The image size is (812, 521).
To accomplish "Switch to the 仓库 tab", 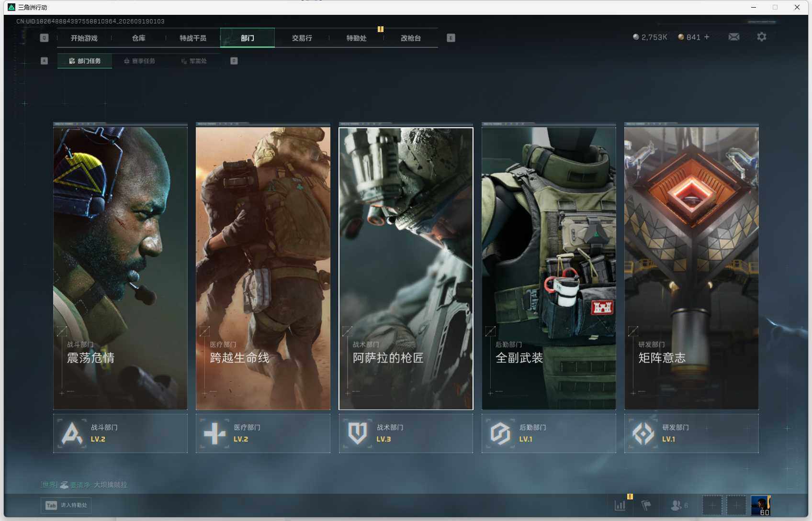I will click(138, 38).
